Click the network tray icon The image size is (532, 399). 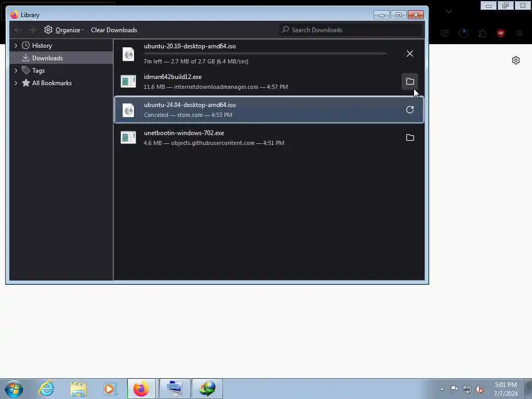(x=467, y=390)
